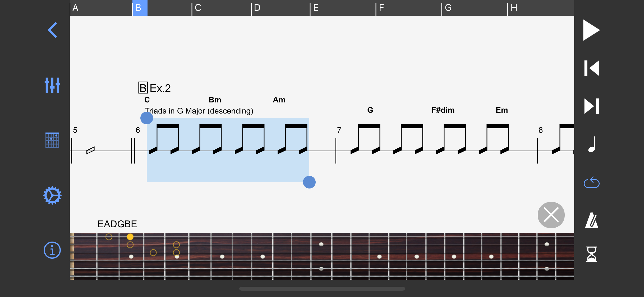Click the Bm chord symbol
Screen dimensions: 644x297
[215, 100]
